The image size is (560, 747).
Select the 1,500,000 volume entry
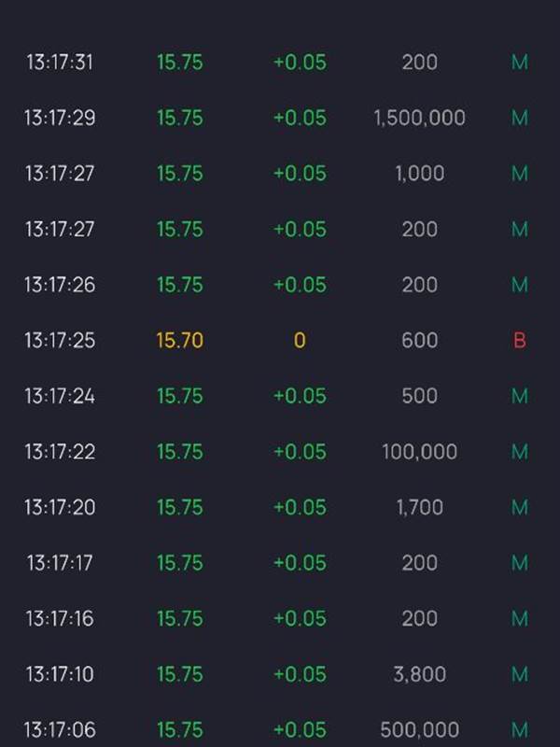pyautogui.click(x=419, y=119)
